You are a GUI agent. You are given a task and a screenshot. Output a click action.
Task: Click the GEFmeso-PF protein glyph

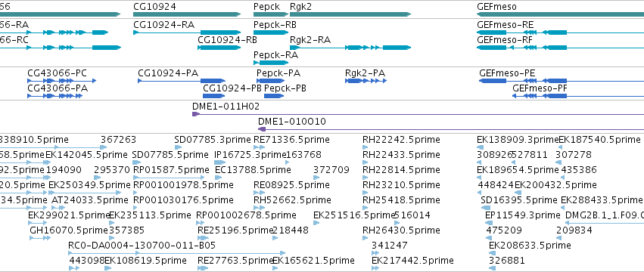[x=540, y=96]
